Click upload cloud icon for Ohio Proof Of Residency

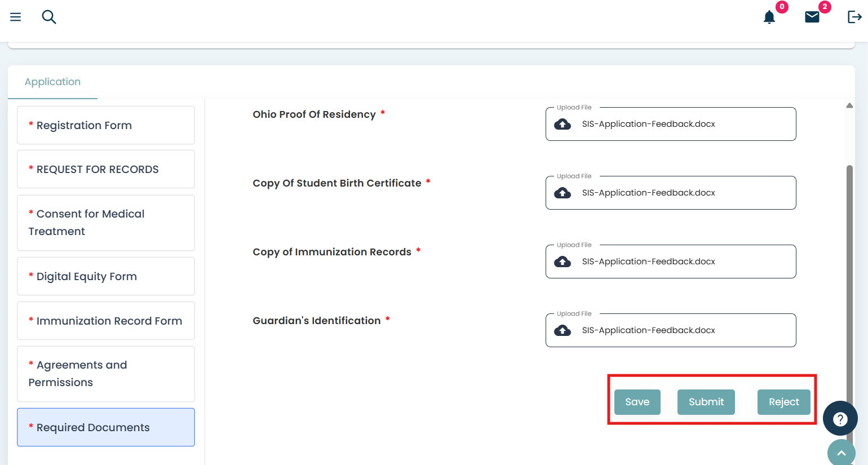(x=563, y=124)
